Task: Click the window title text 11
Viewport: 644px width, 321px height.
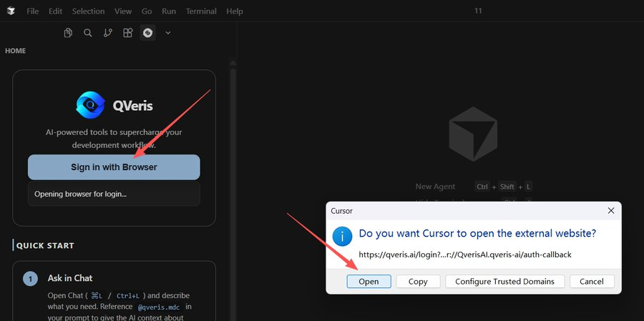Action: coord(478,11)
